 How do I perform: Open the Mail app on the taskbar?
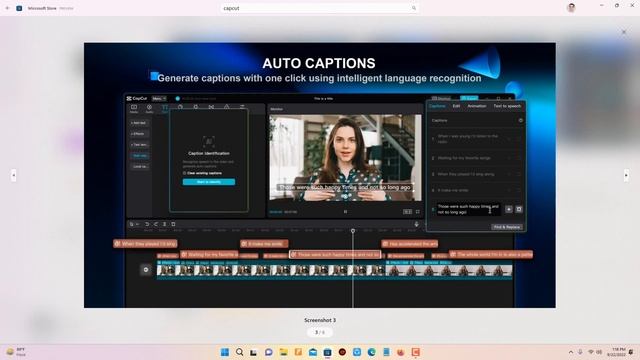point(313,352)
